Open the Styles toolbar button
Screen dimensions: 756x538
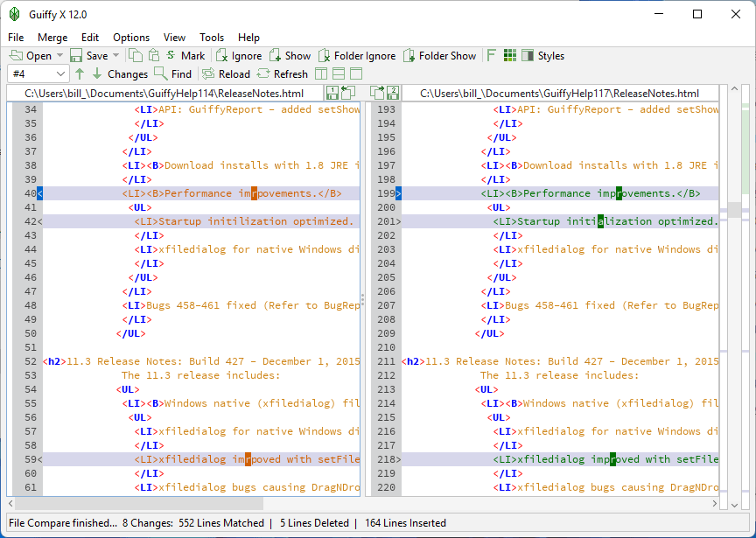[543, 56]
